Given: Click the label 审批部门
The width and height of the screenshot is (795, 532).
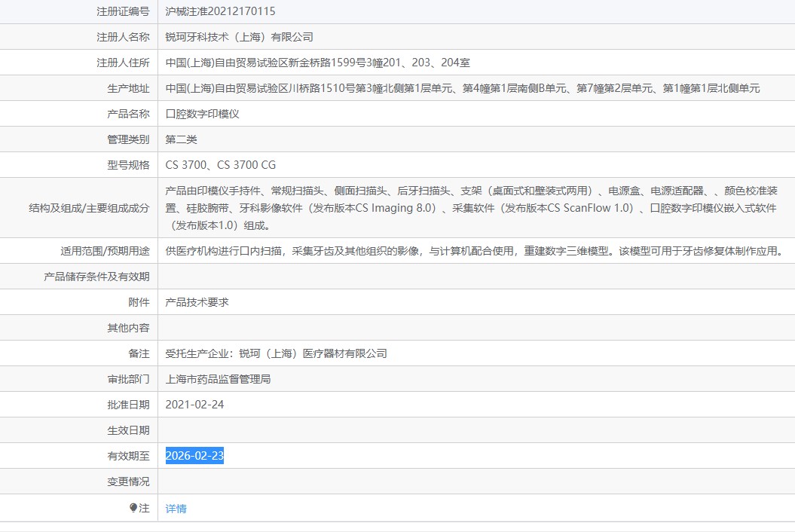Looking at the screenshot, I should (x=128, y=379).
